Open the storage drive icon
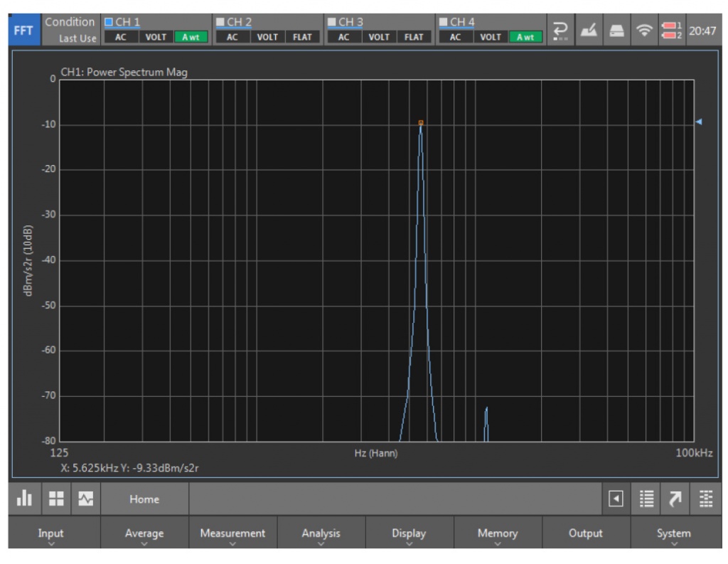The image size is (728, 564). click(x=616, y=31)
